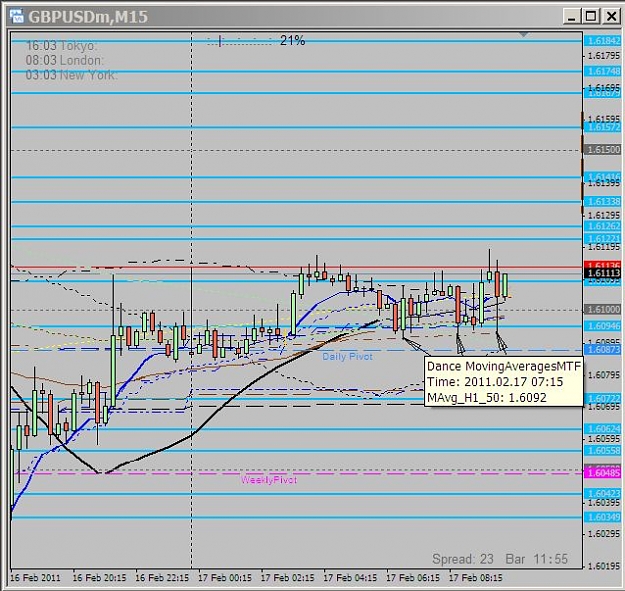Image resolution: width=625 pixels, height=591 pixels.
Task: Click the 'Bar 11:55' countdown readout
Action: pyautogui.click(x=537, y=559)
